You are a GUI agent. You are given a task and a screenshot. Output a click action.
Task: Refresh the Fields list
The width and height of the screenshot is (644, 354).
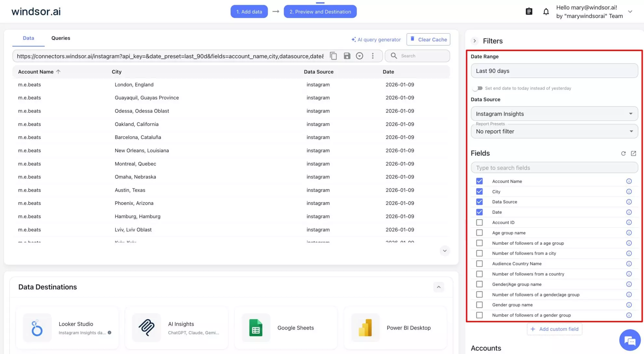tap(623, 153)
